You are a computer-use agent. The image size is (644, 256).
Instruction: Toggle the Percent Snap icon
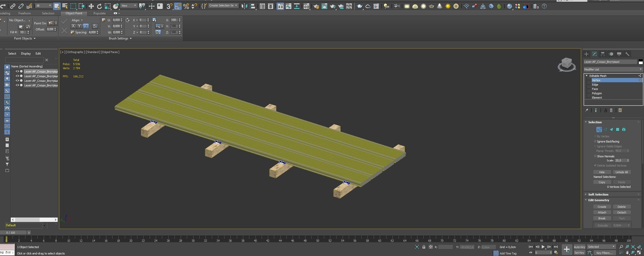(x=186, y=6)
